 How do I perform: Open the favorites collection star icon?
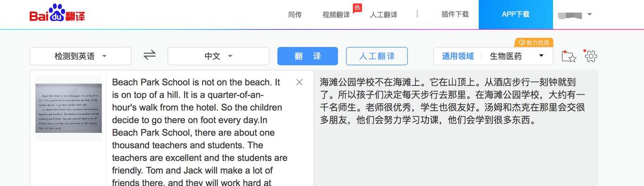pos(569,56)
